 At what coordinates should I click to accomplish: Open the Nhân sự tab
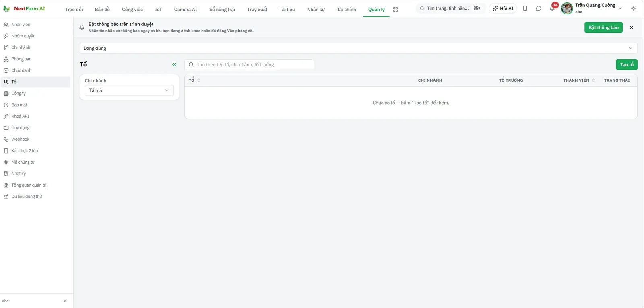(x=316, y=10)
